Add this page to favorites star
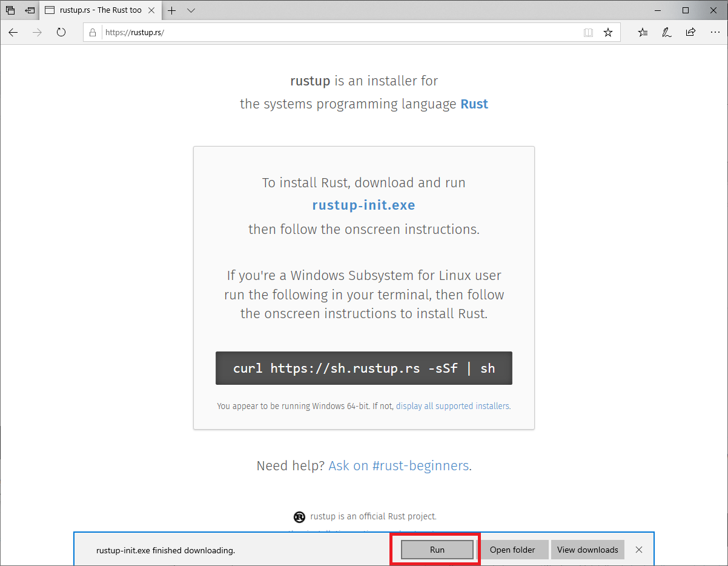The height and width of the screenshot is (566, 728). pos(608,33)
